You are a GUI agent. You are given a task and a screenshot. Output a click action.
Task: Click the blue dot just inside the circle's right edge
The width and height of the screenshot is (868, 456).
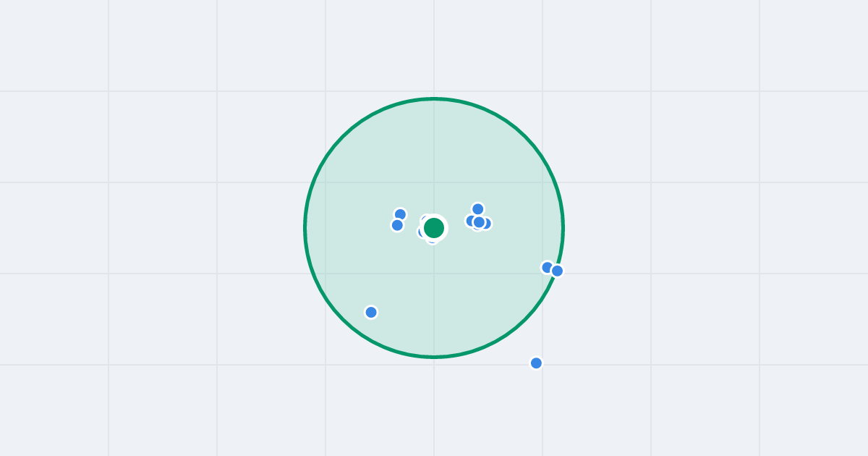click(548, 267)
